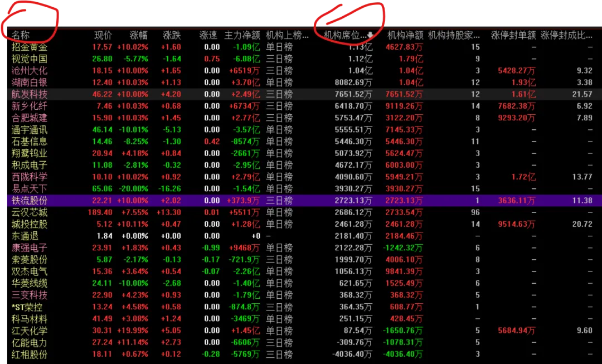Select the 云汉芯城 stock row
This screenshot has height=364, width=602.
point(304,212)
